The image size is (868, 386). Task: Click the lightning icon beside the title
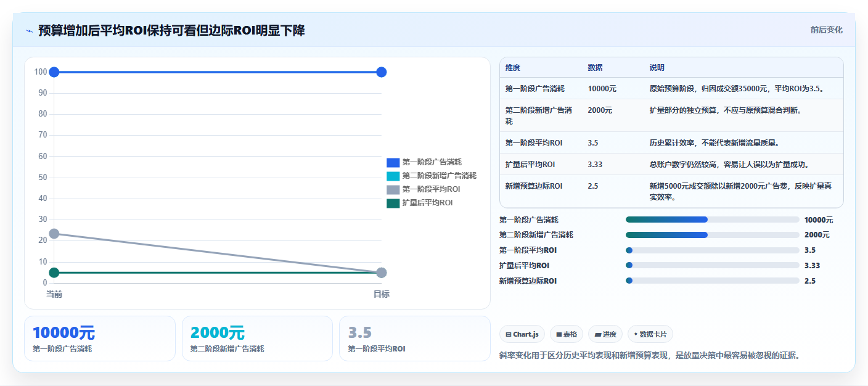coord(29,31)
